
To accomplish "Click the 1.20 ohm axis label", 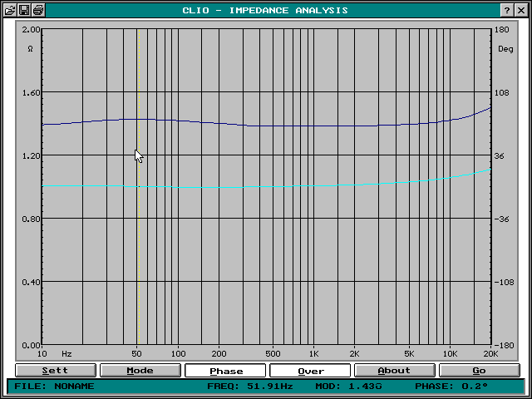I will [x=31, y=155].
